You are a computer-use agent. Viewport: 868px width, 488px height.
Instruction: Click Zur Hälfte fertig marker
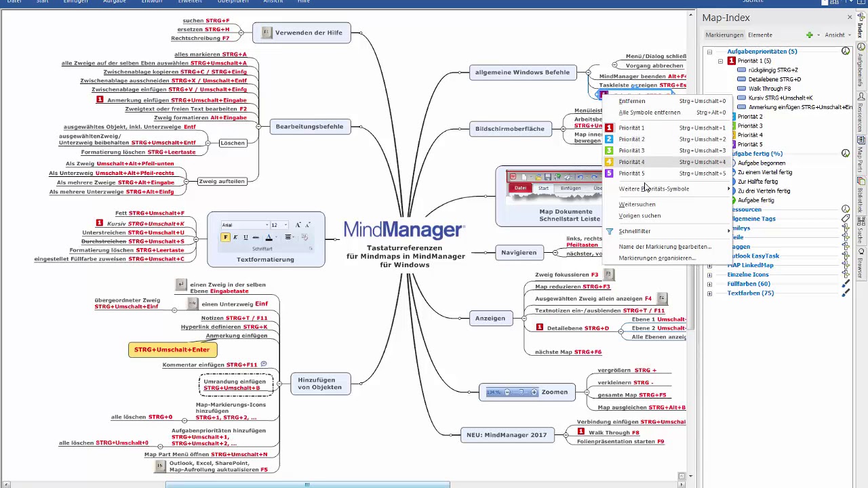point(757,182)
